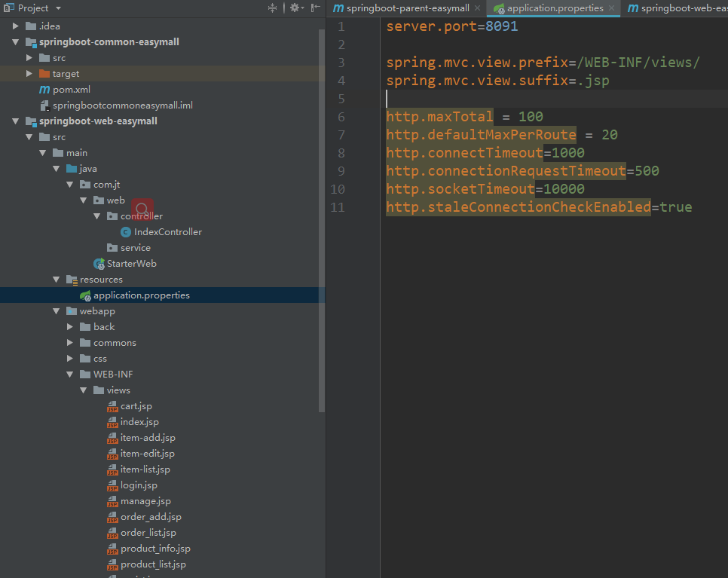Collapse the springboot-common-easymall module
Viewport: 728px width, 578px height.
click(x=15, y=41)
